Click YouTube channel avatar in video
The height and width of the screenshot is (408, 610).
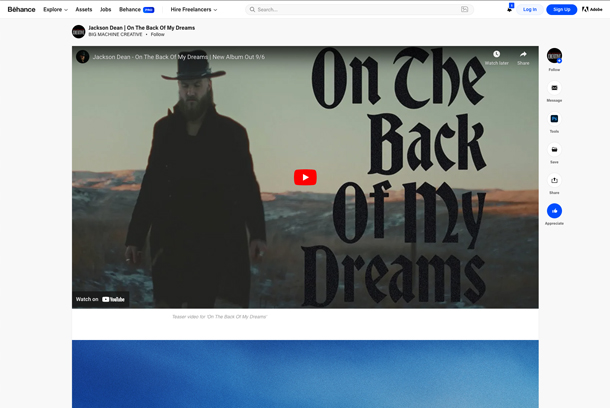(x=82, y=57)
